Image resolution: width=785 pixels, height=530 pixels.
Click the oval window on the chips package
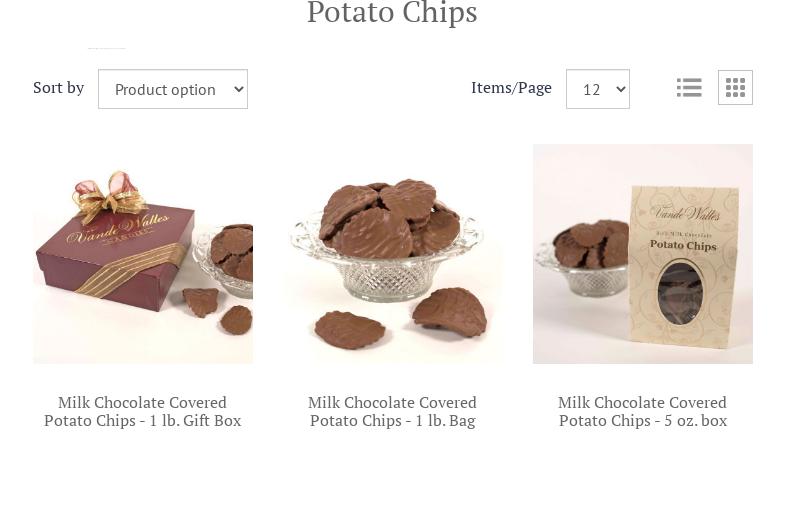pos(680,292)
